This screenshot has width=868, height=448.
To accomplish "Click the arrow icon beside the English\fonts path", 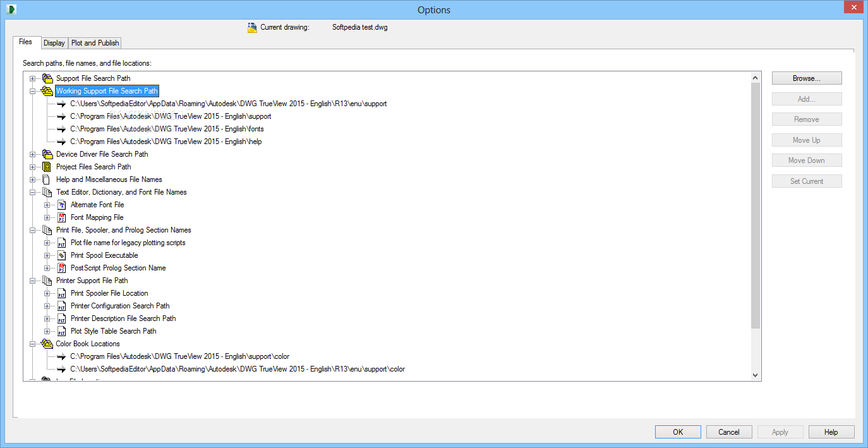I will coord(61,129).
